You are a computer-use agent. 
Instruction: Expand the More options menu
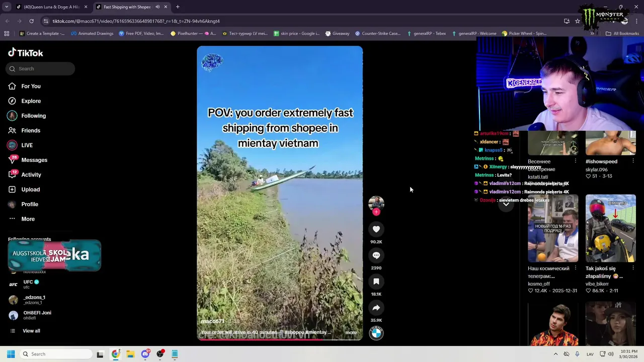click(28, 219)
